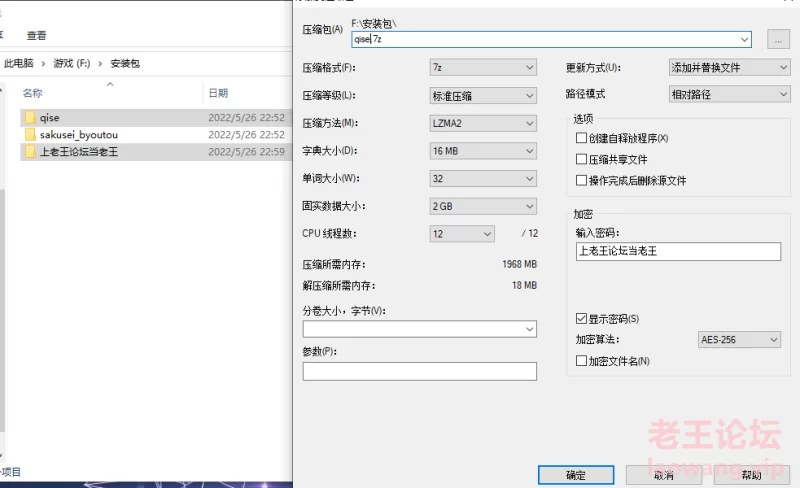Click the 取消 button
800x488 pixels.
pos(664,475)
